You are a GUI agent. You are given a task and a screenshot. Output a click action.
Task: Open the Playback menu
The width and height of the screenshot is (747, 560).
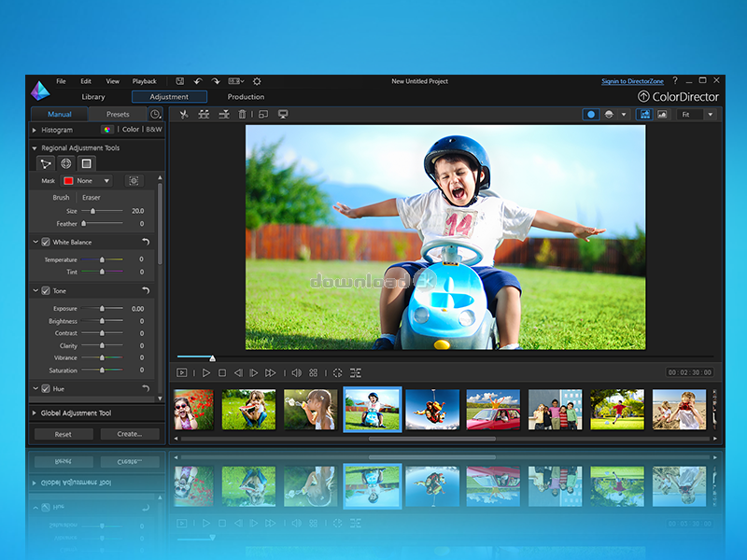coord(144,81)
